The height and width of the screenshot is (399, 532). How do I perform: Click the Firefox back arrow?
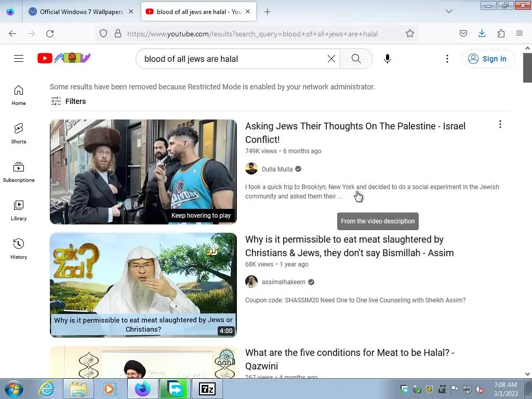click(12, 34)
